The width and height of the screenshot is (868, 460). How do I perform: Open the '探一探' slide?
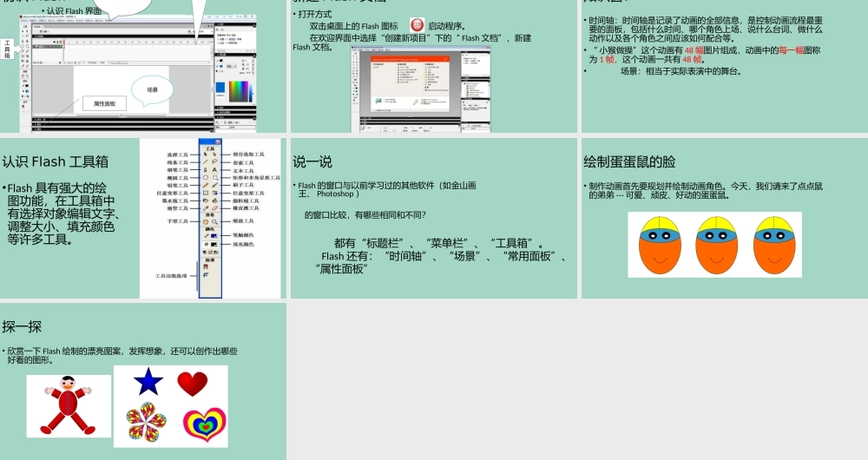pos(143,381)
